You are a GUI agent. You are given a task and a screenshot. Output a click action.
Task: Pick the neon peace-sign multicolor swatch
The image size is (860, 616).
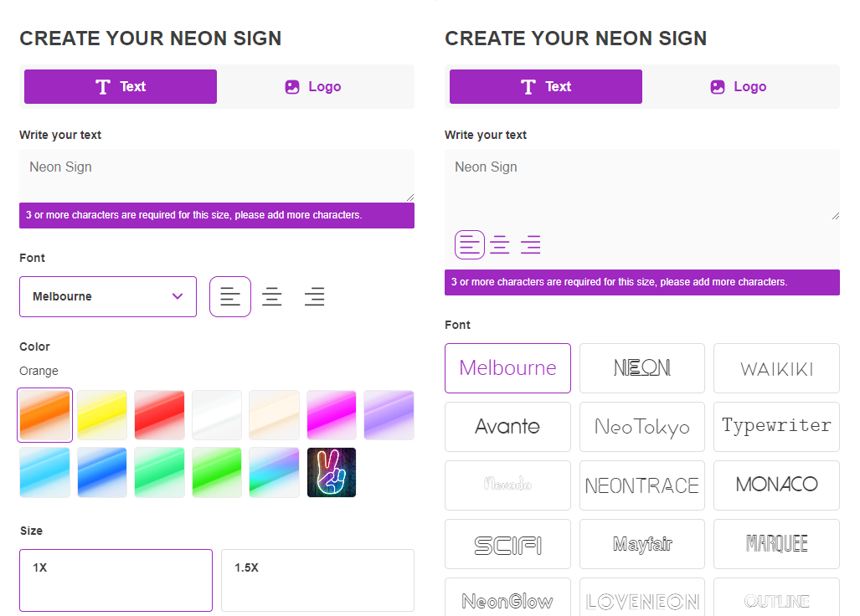(x=332, y=473)
